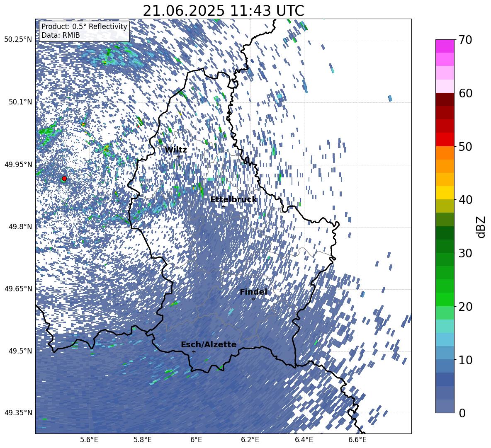
Task: Click the 'Data: RMIB' text
Action: 61,35
